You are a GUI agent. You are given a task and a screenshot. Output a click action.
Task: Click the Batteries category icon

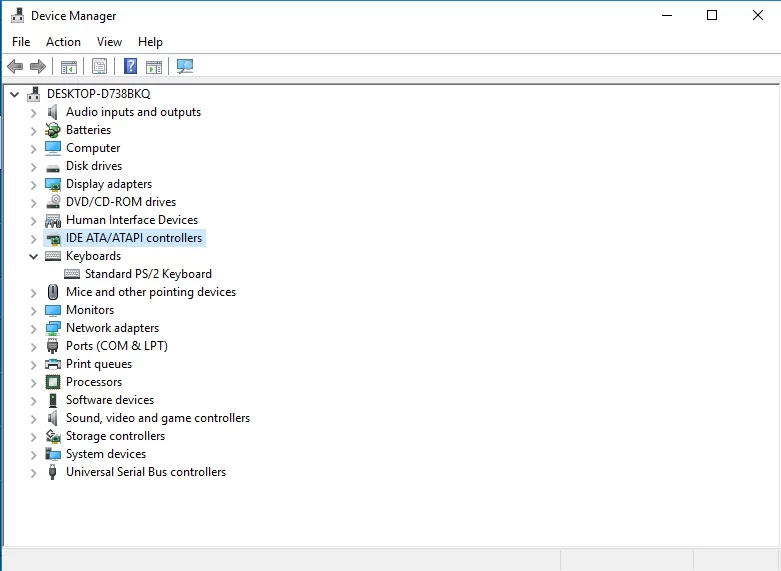point(53,130)
